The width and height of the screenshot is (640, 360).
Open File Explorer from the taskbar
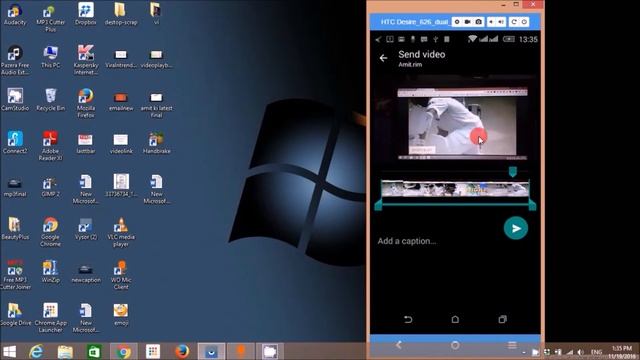tap(65, 351)
